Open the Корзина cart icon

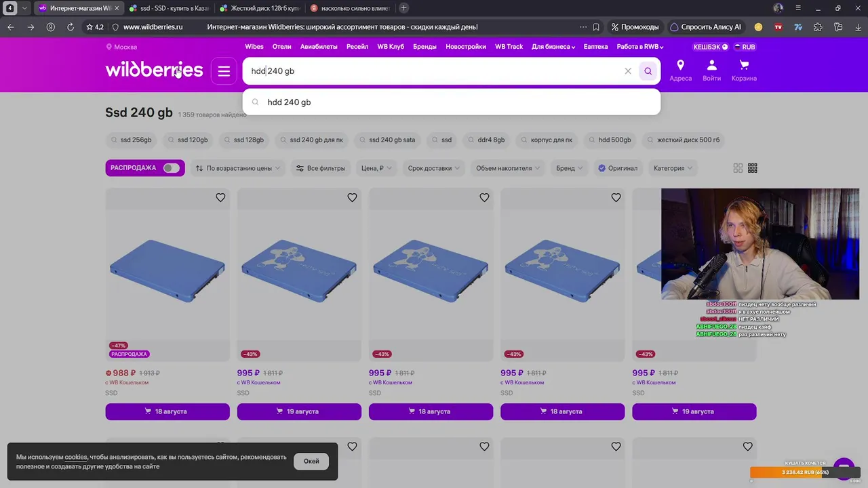[744, 70]
